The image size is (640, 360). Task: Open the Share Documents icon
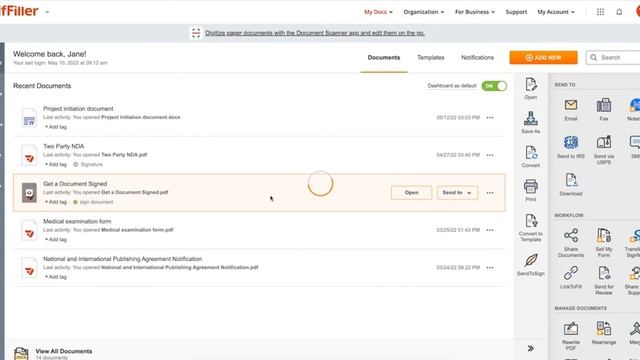[x=571, y=236]
